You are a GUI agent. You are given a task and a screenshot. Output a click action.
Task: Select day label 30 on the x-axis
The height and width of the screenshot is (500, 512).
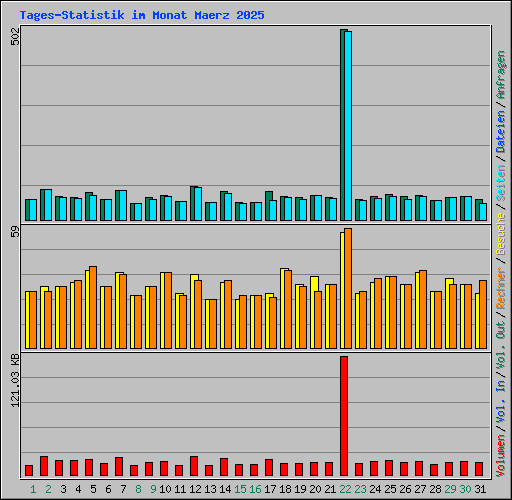(x=465, y=489)
